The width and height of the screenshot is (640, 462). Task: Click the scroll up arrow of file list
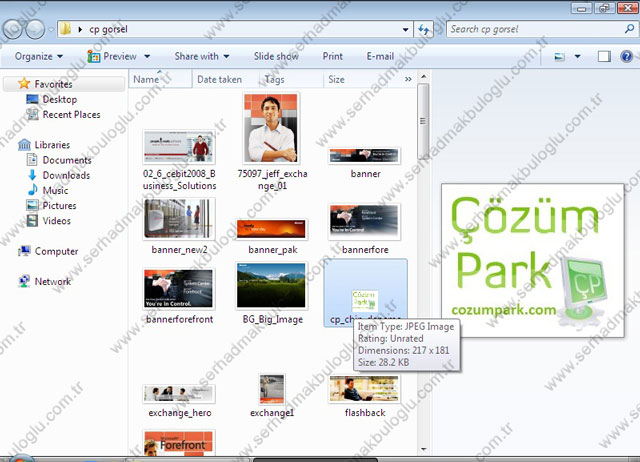(x=423, y=77)
